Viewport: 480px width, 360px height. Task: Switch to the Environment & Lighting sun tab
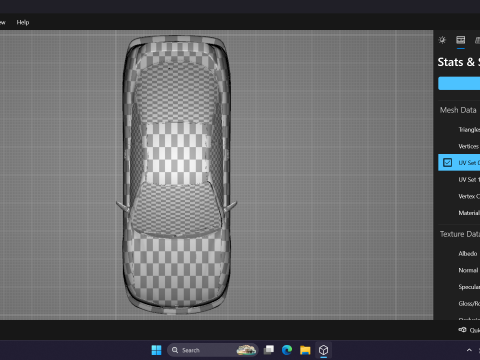tap(442, 40)
